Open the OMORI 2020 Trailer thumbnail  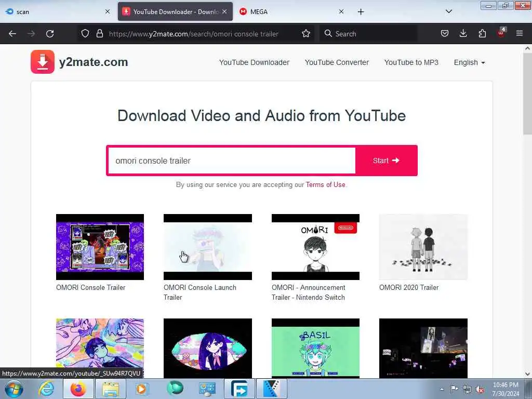pos(423,247)
